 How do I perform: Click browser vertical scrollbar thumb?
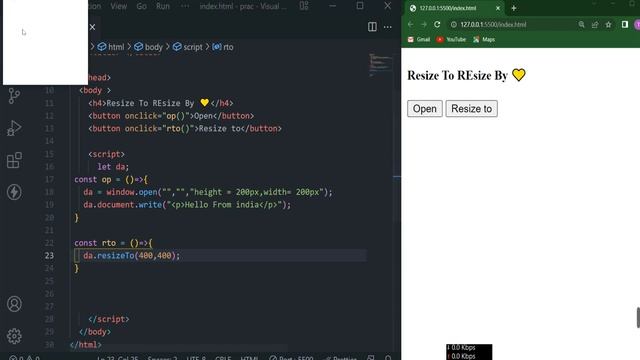click(638, 318)
